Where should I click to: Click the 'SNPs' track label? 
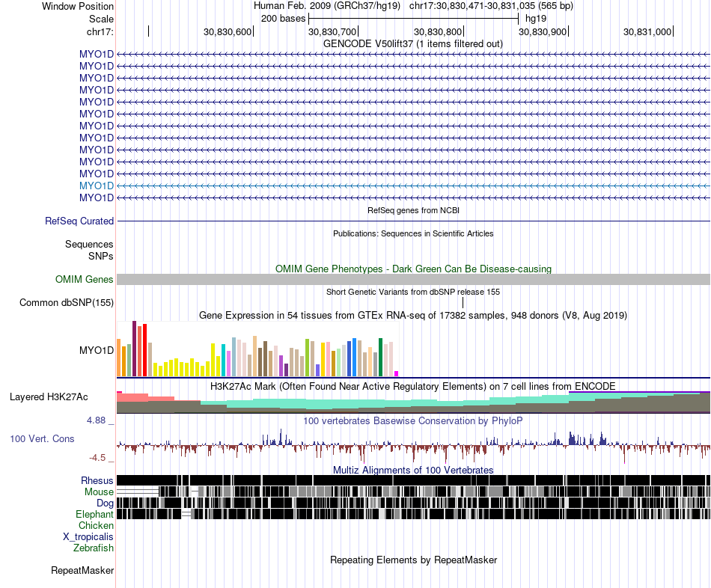(x=101, y=256)
